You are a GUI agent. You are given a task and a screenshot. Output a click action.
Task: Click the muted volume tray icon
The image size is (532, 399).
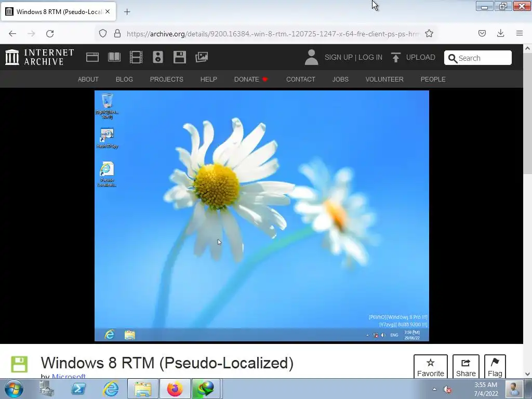click(447, 390)
